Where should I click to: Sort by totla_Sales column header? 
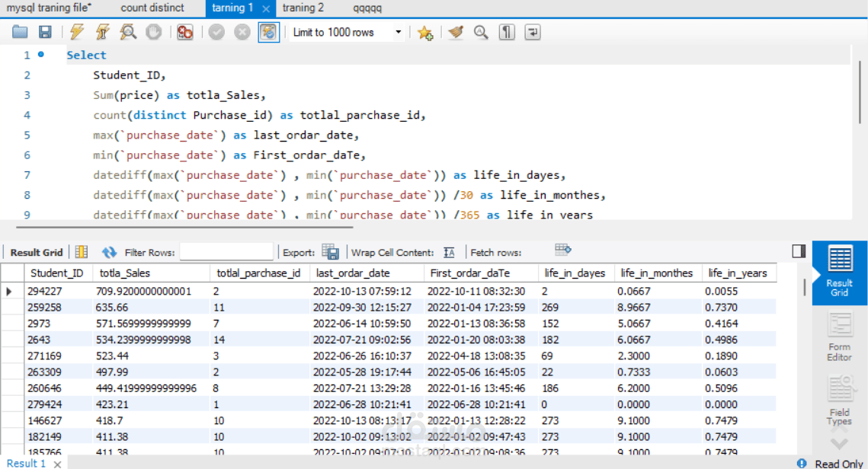(151, 273)
